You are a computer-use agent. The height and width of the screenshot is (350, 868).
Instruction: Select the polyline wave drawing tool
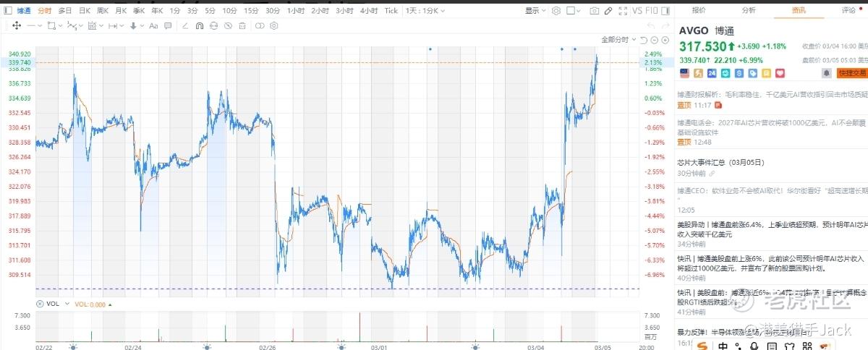coord(71,25)
